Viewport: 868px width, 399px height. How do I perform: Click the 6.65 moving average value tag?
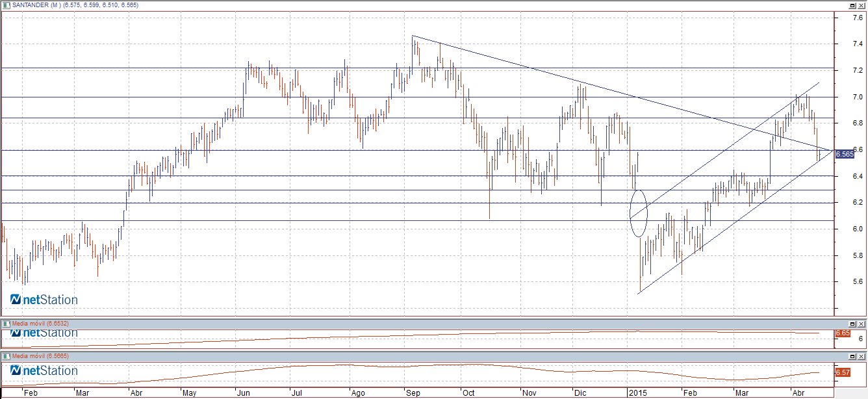tap(842, 333)
